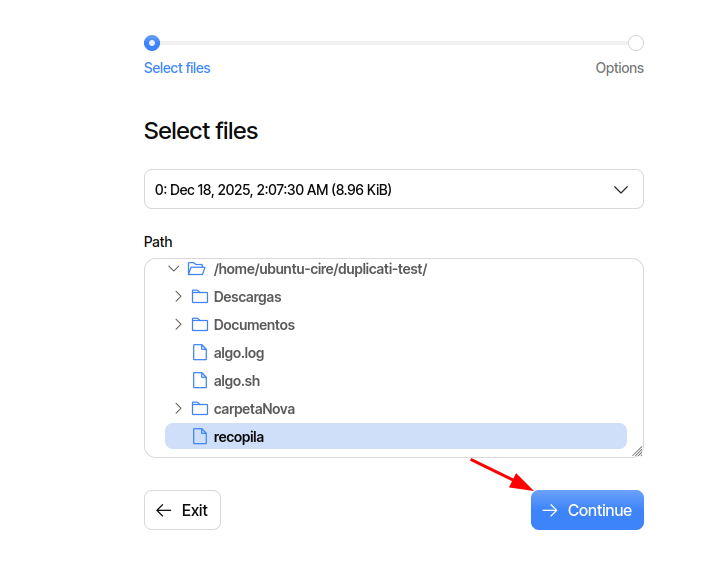Select the recopila file label
The height and width of the screenshot is (585, 723).
(239, 437)
